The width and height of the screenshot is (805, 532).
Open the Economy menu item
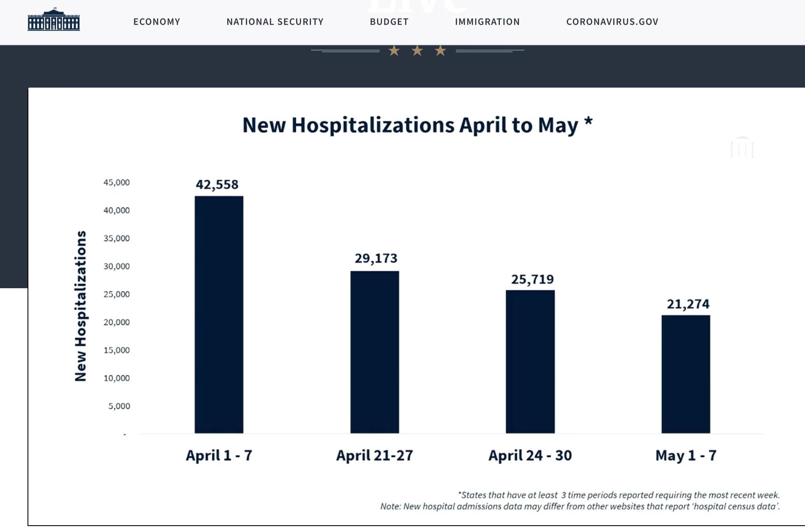click(157, 22)
